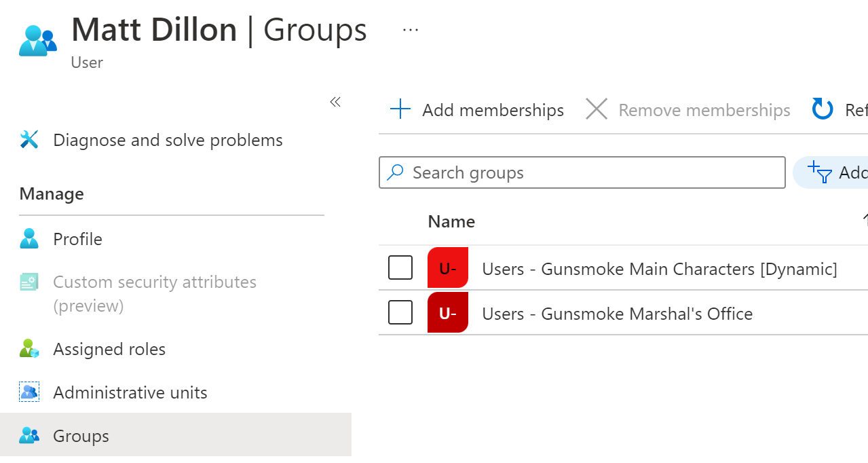Select the Groups icon in Manage section

[29, 436]
